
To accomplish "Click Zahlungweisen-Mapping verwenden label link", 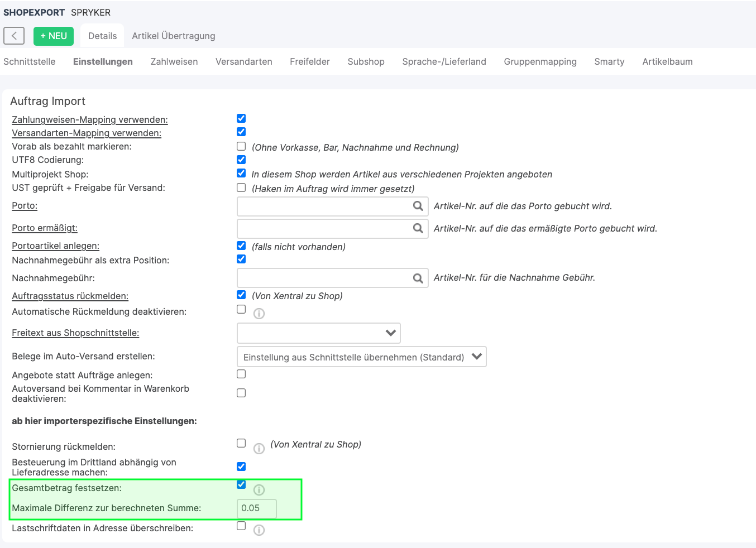I will [x=90, y=119].
